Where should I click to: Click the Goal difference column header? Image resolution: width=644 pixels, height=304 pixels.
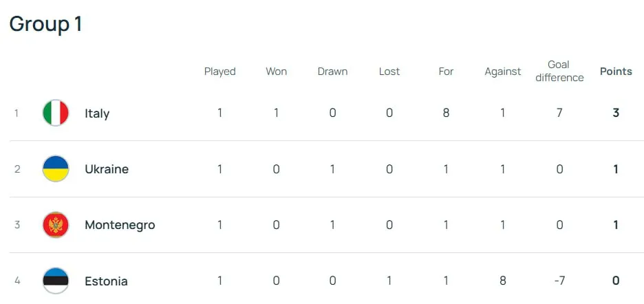(x=559, y=71)
